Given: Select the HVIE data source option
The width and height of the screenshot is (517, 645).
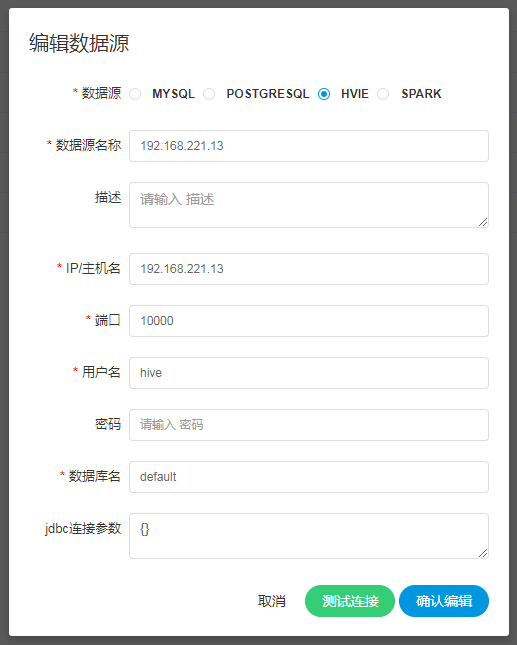Looking at the screenshot, I should [324, 94].
